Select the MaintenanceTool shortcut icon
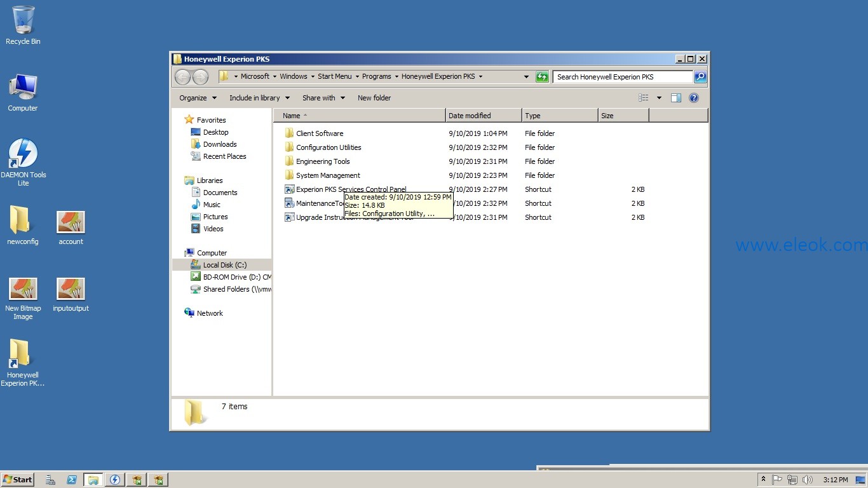Screen dimensions: 868x488 pyautogui.click(x=289, y=203)
